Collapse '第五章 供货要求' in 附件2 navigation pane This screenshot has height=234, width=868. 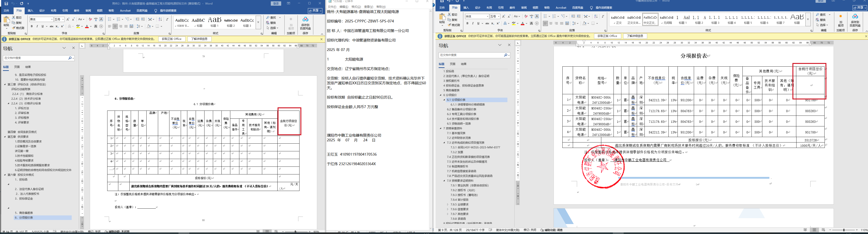coord(5,137)
